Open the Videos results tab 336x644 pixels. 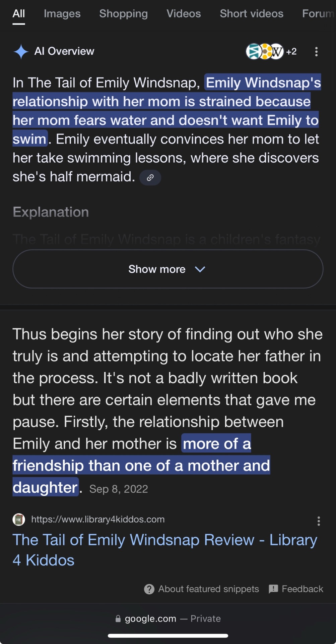tap(184, 14)
